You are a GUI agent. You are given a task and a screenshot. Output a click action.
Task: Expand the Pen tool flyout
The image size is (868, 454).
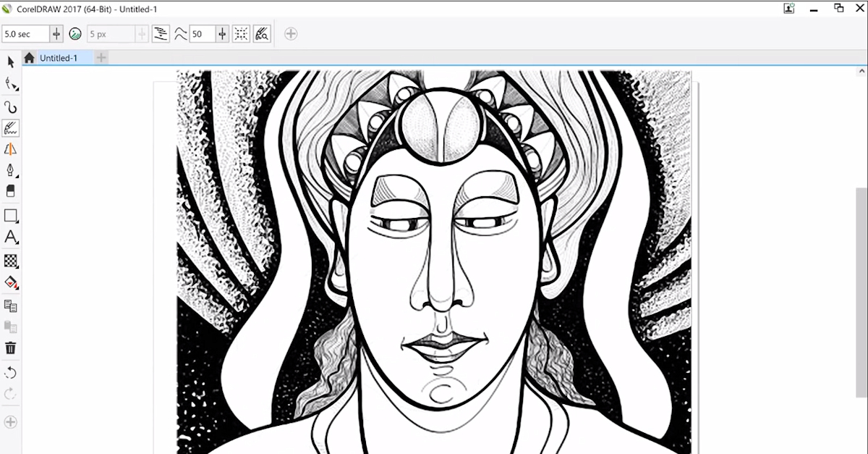17,177
